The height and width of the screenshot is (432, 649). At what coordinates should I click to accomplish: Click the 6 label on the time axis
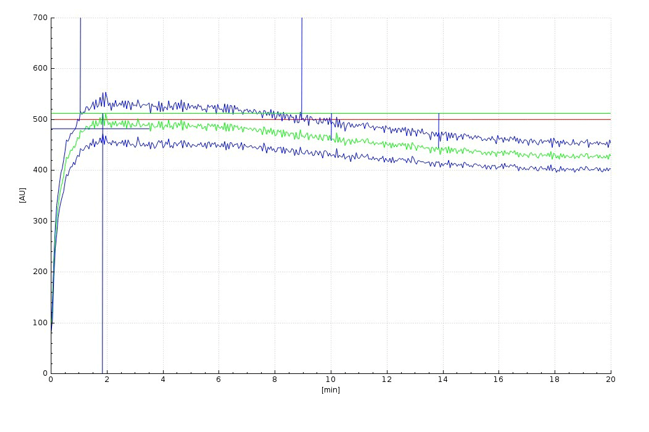coord(219,379)
